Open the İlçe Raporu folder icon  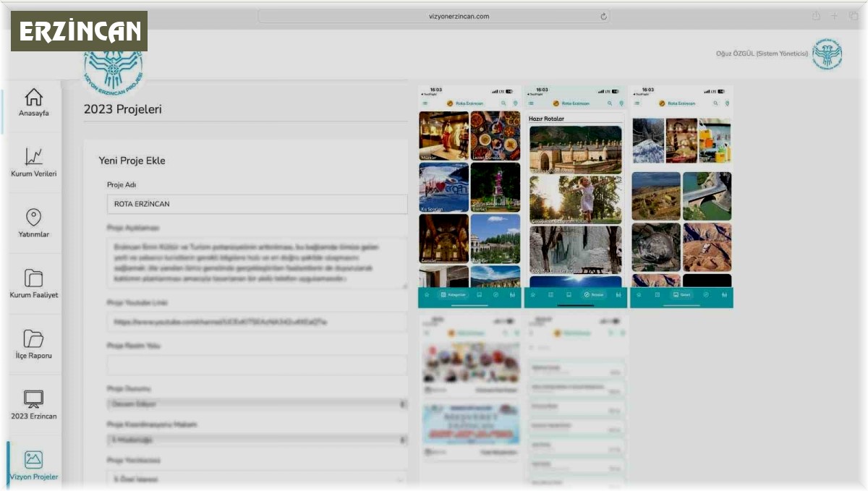tap(33, 338)
